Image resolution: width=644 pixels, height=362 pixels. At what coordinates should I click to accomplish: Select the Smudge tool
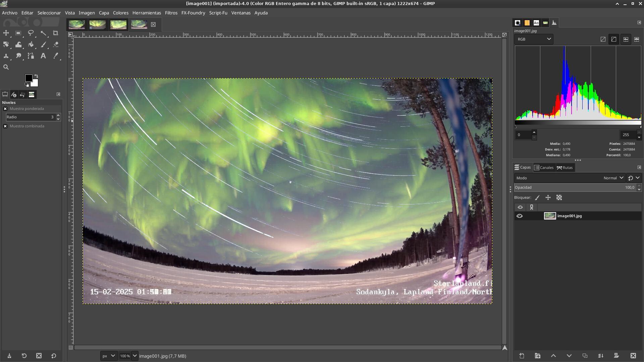pos(18,56)
